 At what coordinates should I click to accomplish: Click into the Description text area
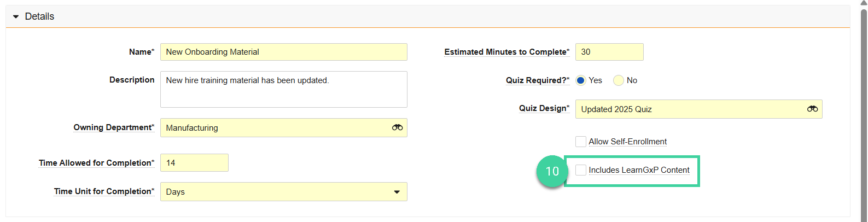[x=283, y=89]
